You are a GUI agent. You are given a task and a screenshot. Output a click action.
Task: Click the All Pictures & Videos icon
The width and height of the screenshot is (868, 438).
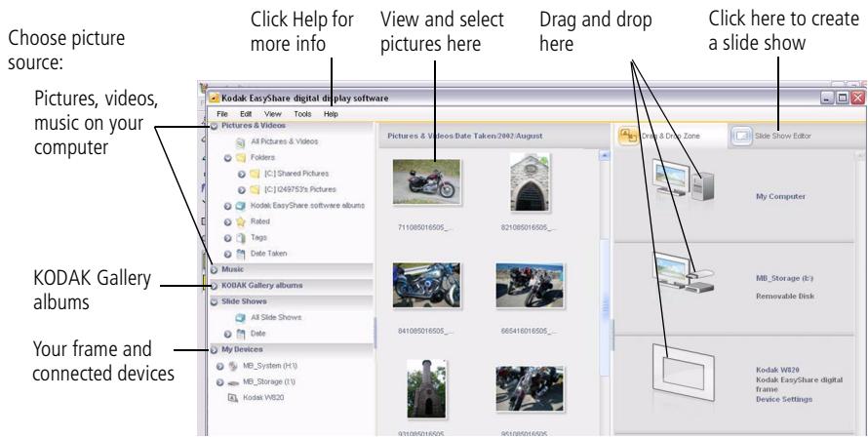240,142
